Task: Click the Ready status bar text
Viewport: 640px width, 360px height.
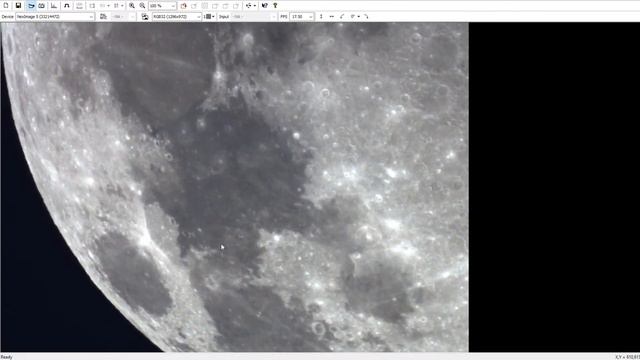Action: [7, 357]
